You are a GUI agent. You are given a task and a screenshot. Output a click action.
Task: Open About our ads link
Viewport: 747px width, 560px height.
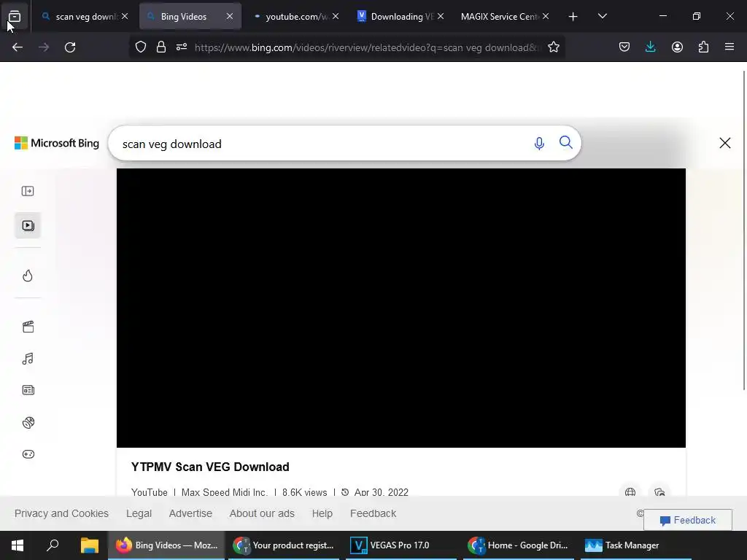(x=262, y=513)
